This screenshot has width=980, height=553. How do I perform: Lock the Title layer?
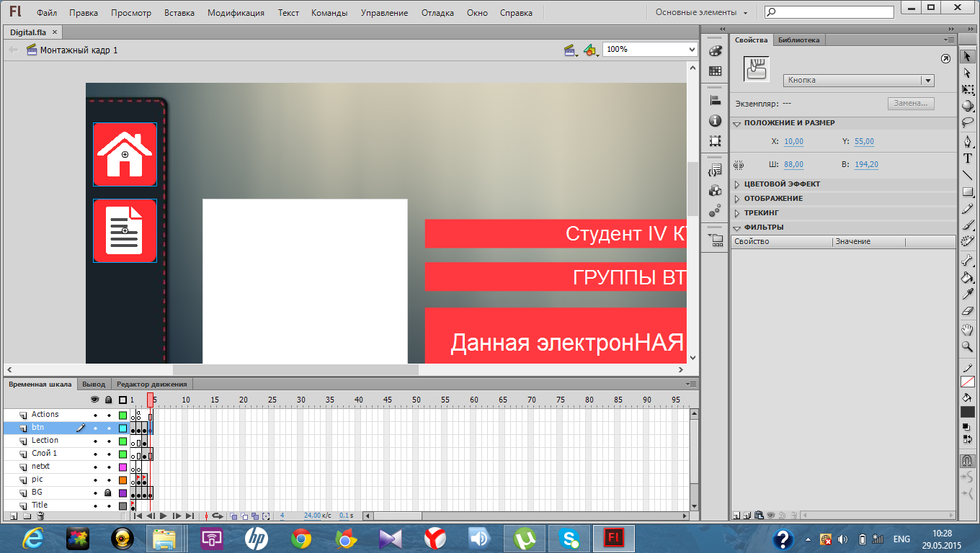click(x=109, y=505)
